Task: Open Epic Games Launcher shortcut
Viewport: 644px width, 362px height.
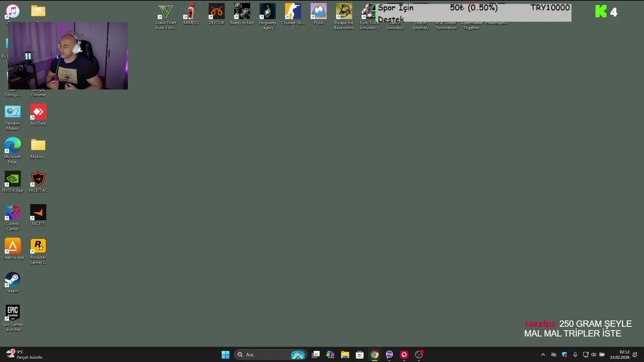Action: [13, 318]
